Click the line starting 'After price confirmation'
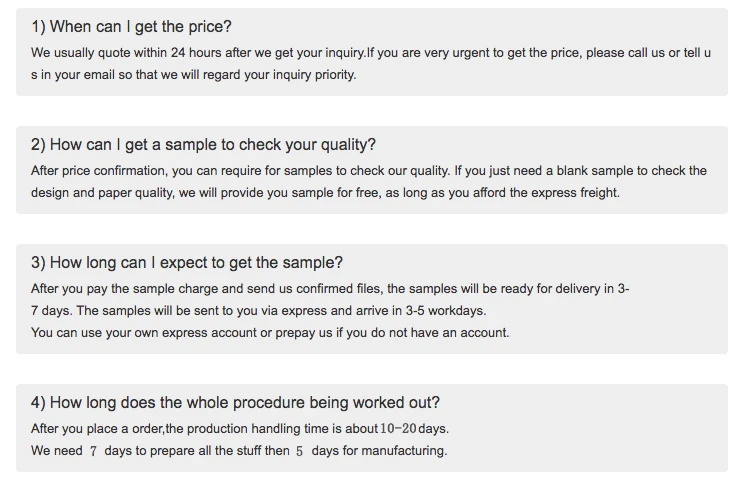737x481 pixels. [368, 170]
